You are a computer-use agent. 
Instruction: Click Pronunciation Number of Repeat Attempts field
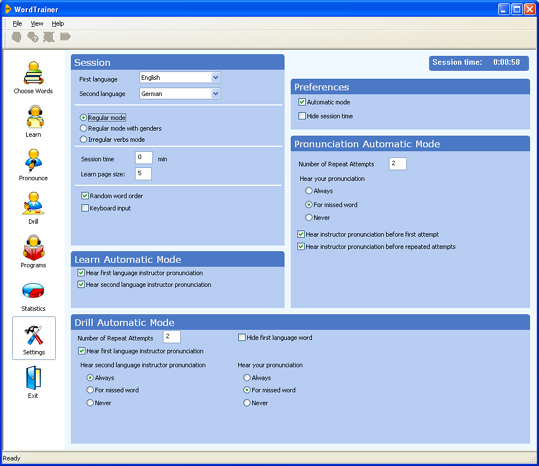[x=398, y=164]
